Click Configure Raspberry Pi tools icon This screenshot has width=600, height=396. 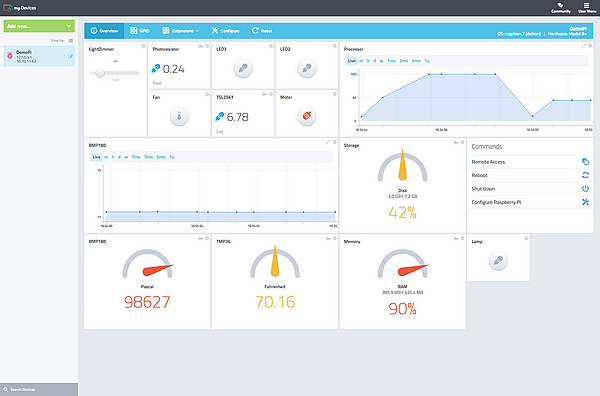pos(585,202)
